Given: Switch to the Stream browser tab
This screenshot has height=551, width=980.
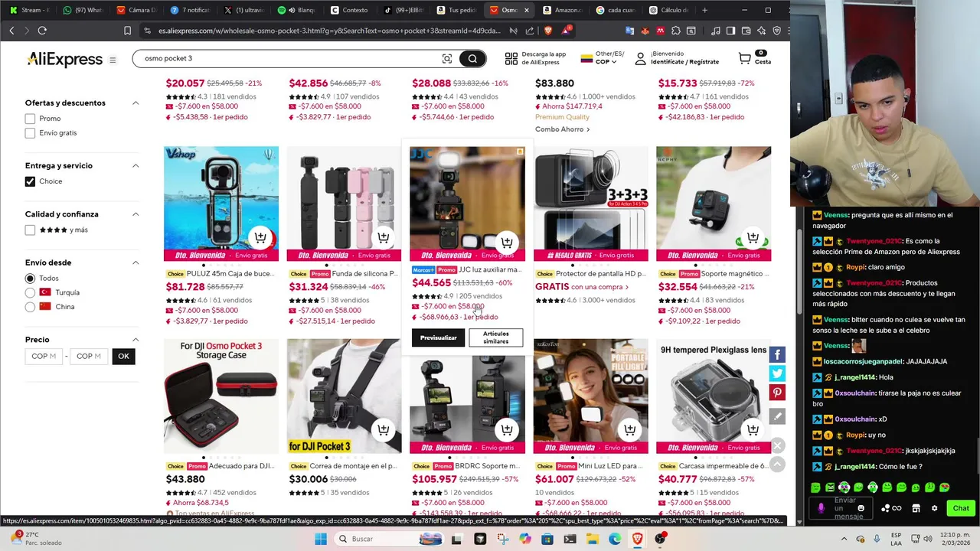Looking at the screenshot, I should [29, 10].
